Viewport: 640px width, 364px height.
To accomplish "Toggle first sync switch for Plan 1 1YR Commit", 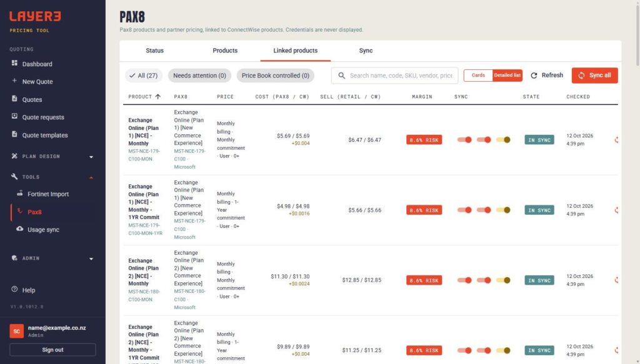I will click(x=464, y=210).
